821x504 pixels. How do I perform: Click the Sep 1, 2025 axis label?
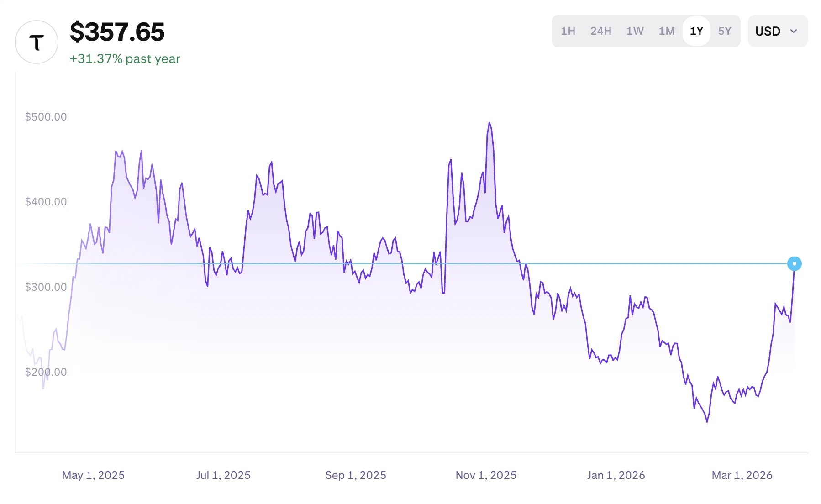pyautogui.click(x=356, y=475)
